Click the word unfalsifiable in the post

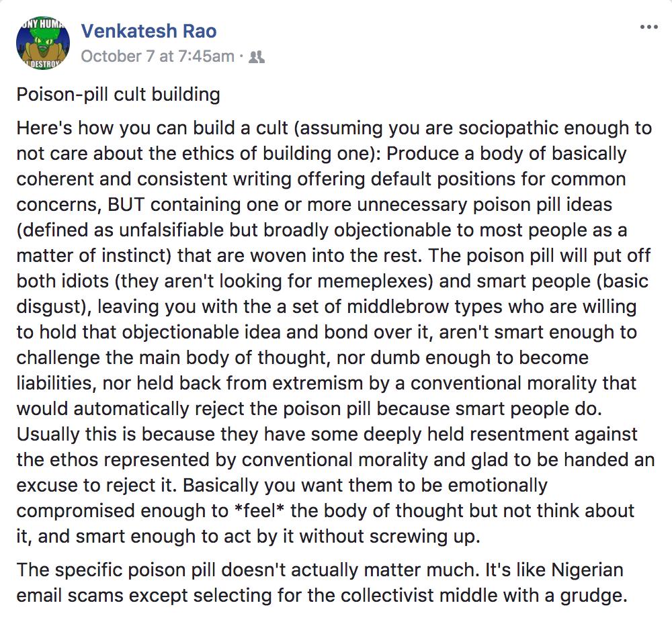171,230
